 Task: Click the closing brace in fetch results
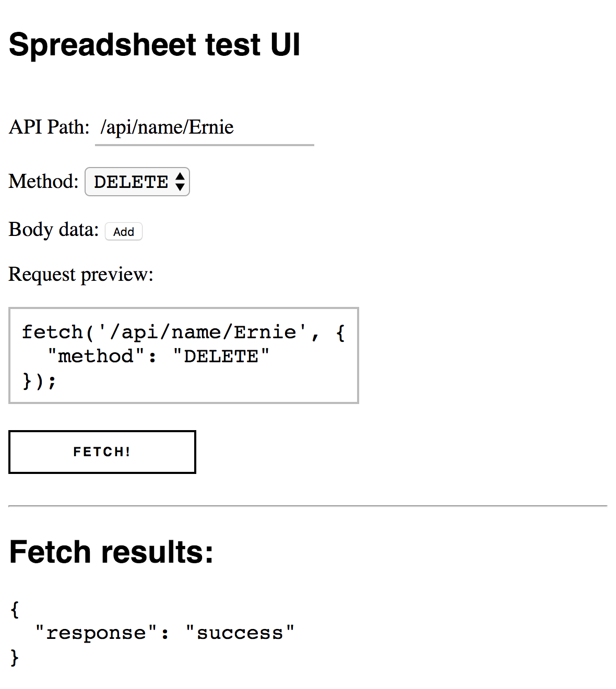15,657
